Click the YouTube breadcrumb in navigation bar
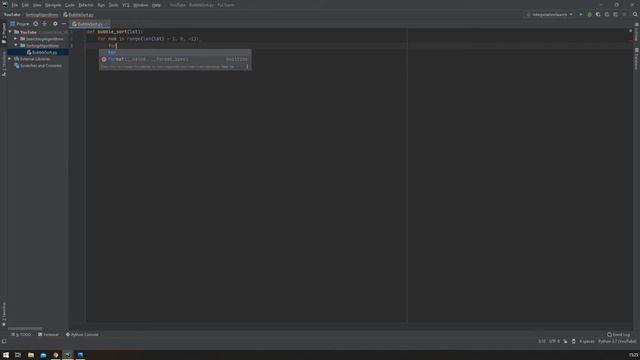 [x=12, y=15]
